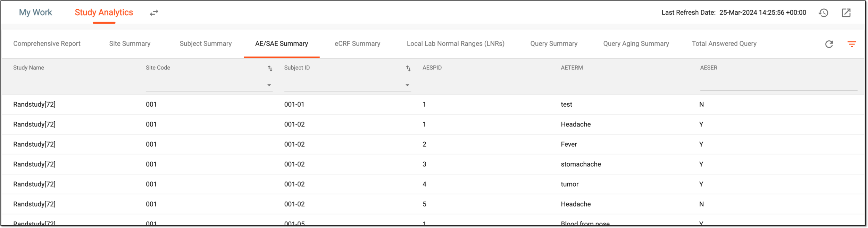Click the 'test' AETERM cell
Viewport: 868px width, 228px height.
tap(566, 105)
